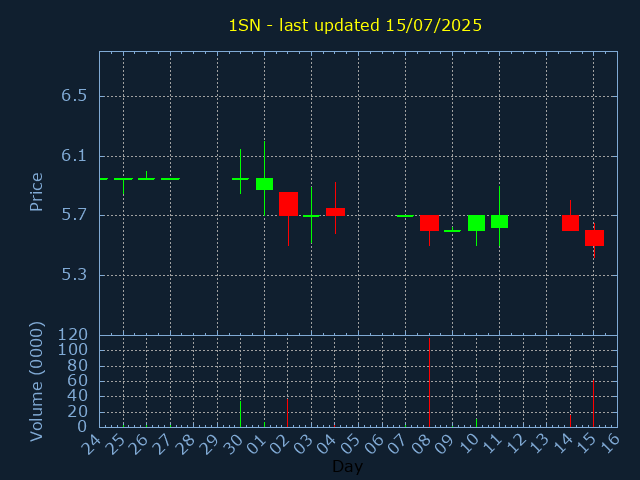Click the 6.1 price axis label
Image resolution: width=640 pixels, height=480 pixels.
(74, 156)
